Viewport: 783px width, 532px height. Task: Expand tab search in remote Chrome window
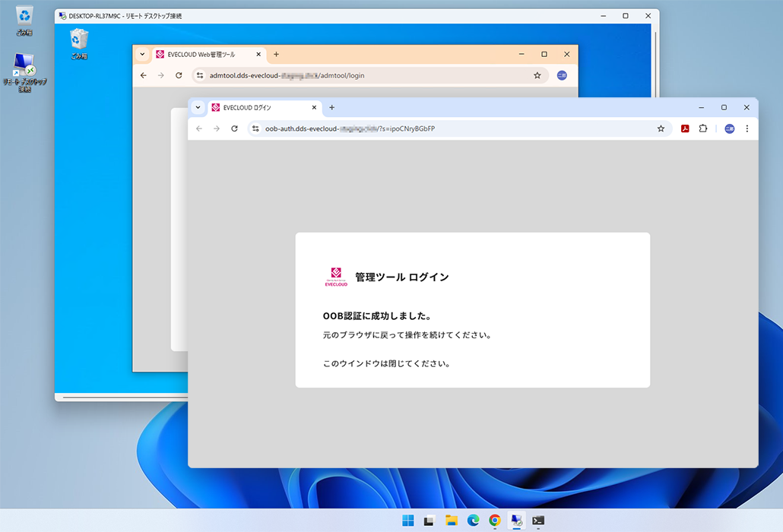tap(142, 55)
